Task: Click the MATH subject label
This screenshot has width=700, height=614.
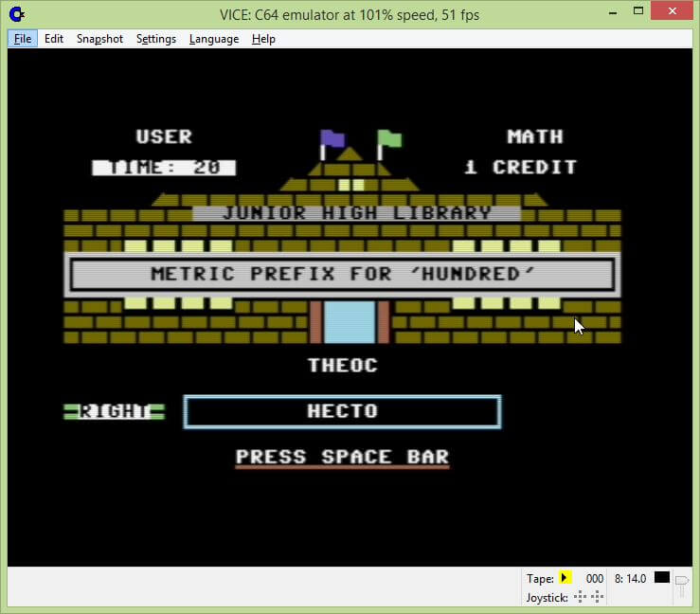Action: pos(535,136)
